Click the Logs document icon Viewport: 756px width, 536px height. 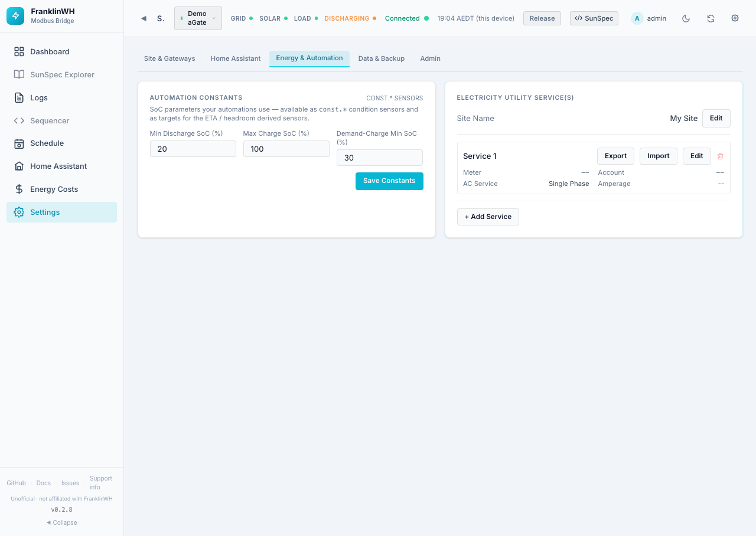point(19,97)
